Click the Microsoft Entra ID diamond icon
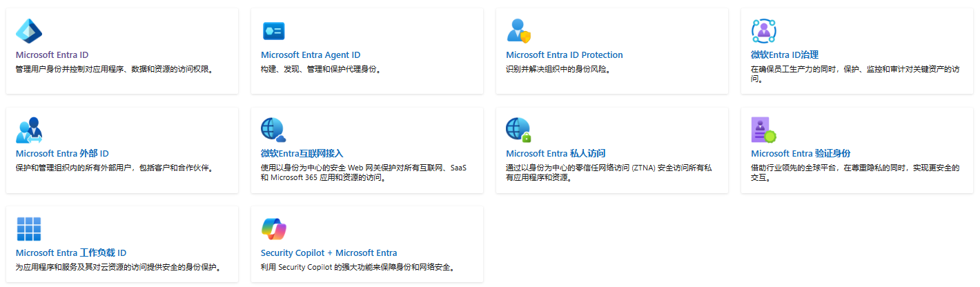 (x=29, y=31)
